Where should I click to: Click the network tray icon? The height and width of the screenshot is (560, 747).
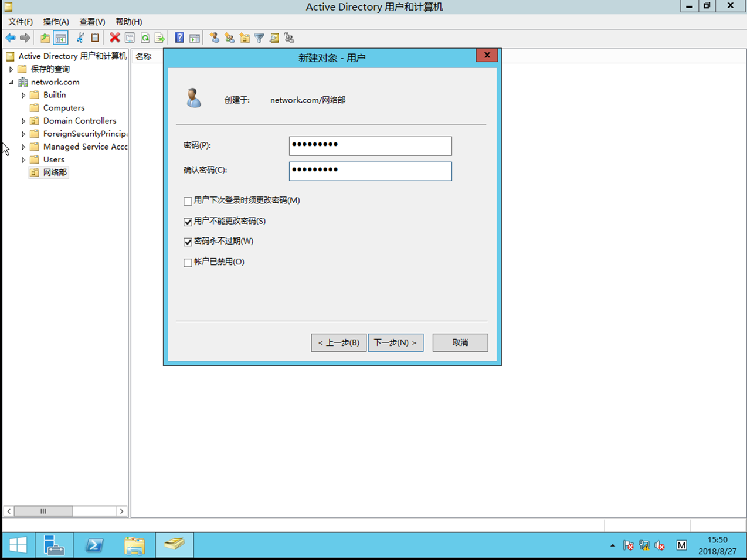[644, 545]
